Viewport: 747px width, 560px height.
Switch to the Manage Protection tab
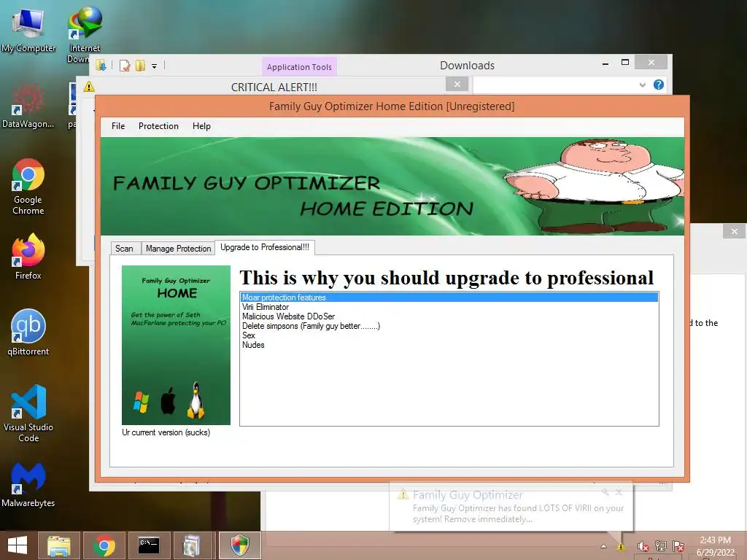pyautogui.click(x=178, y=249)
